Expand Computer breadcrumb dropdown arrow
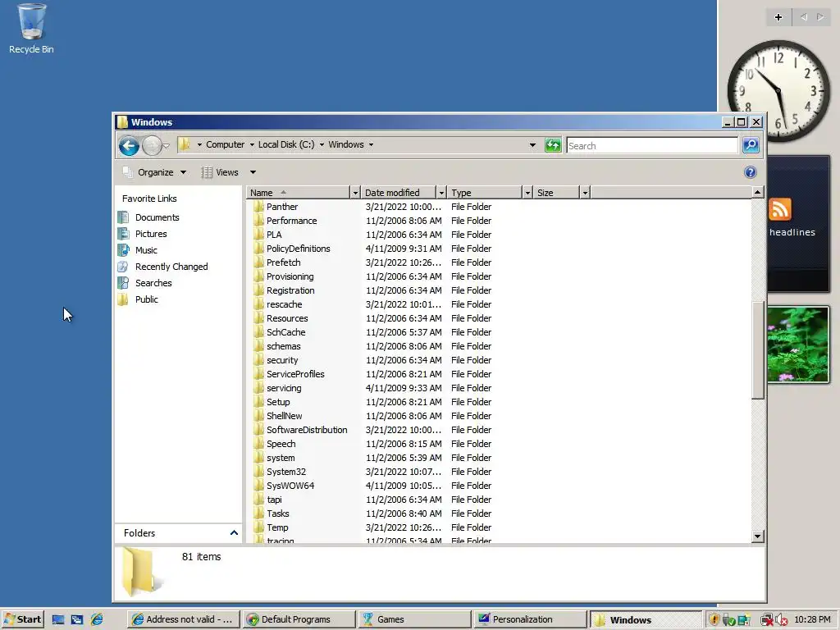The image size is (840, 630). (x=252, y=144)
